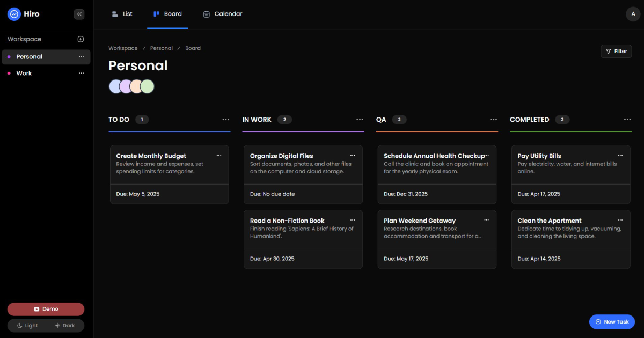Open the COMPLETED column options menu
This screenshot has height=338, width=644.
click(x=627, y=120)
